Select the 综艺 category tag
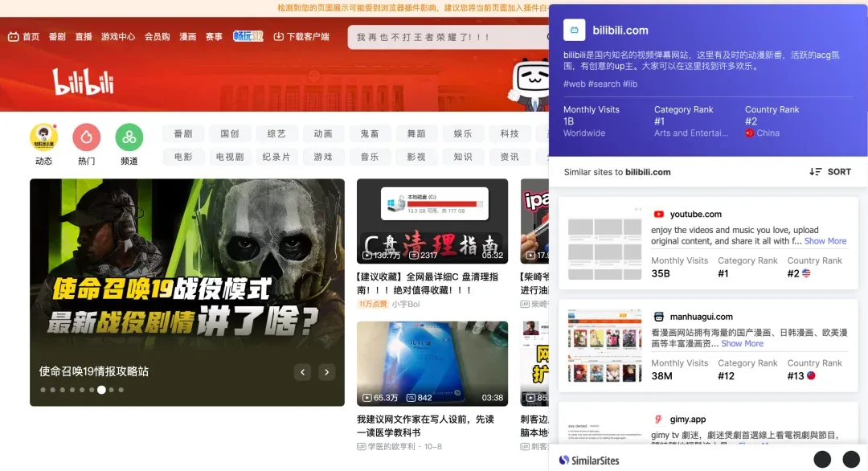The width and height of the screenshot is (868, 471). pos(276,134)
